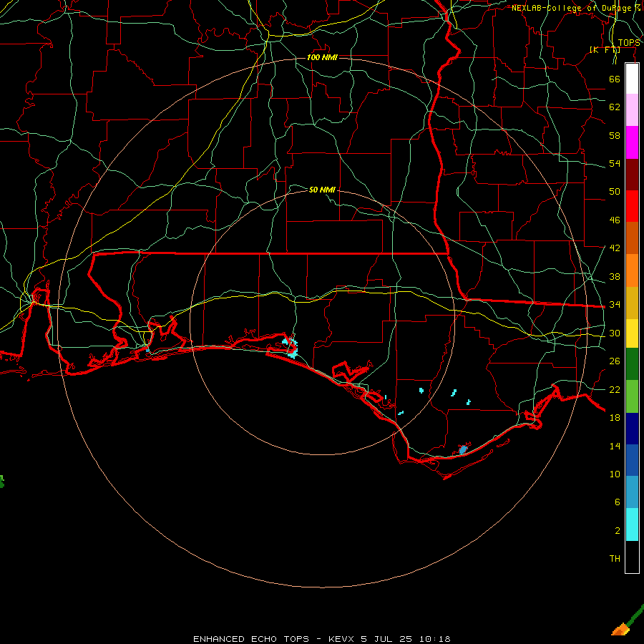The width and height of the screenshot is (644, 644).
Task: Click the 66 value on the legend
Action: pyautogui.click(x=615, y=79)
